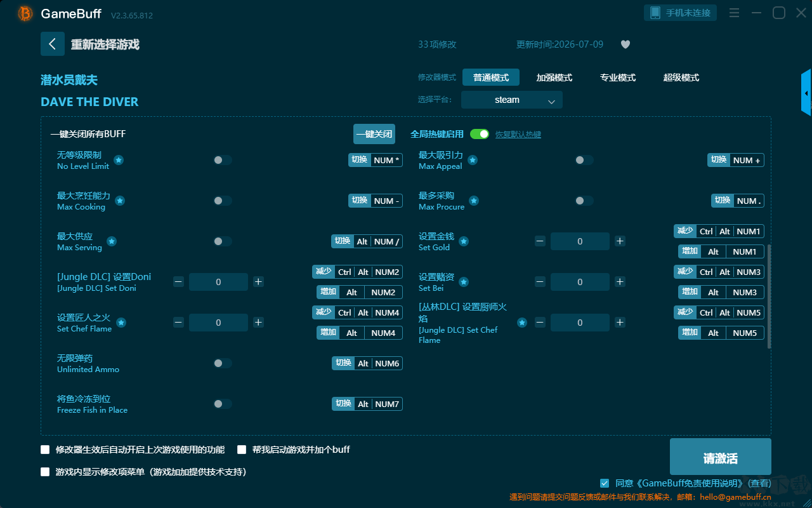Image resolution: width=812 pixels, height=508 pixels.
Task: Click the 请激活 activate button
Action: 721,457
